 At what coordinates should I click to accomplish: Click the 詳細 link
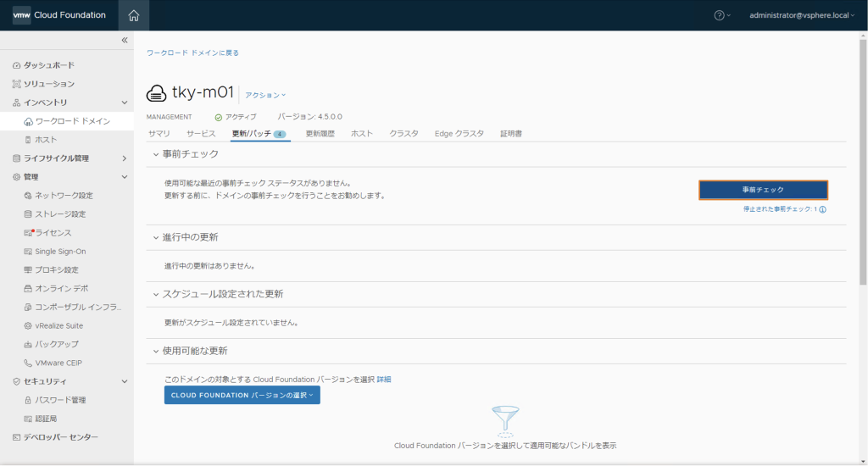point(384,380)
